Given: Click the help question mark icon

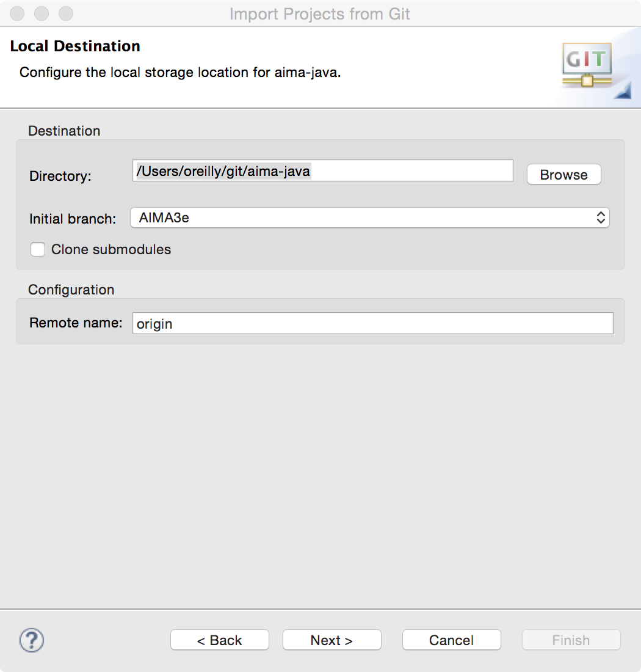Looking at the screenshot, I should 32,640.
